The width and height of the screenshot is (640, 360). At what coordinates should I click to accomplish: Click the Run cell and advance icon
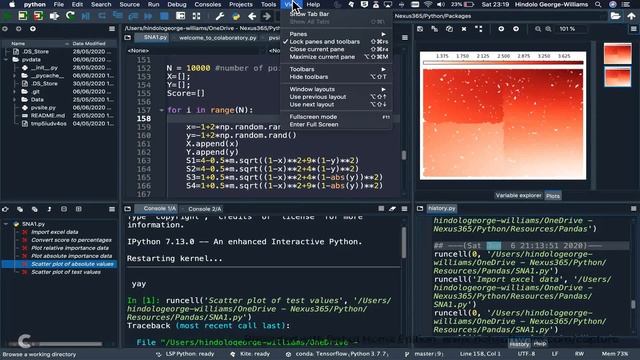point(38,16)
